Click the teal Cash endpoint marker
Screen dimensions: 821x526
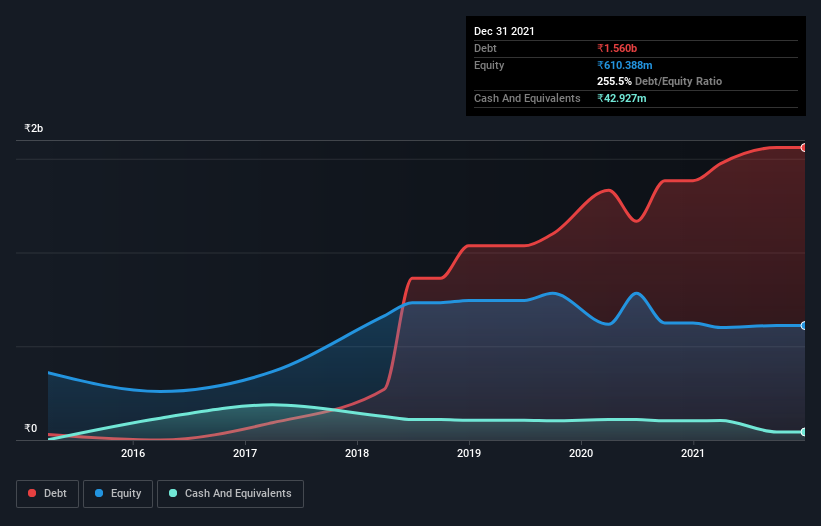point(804,432)
